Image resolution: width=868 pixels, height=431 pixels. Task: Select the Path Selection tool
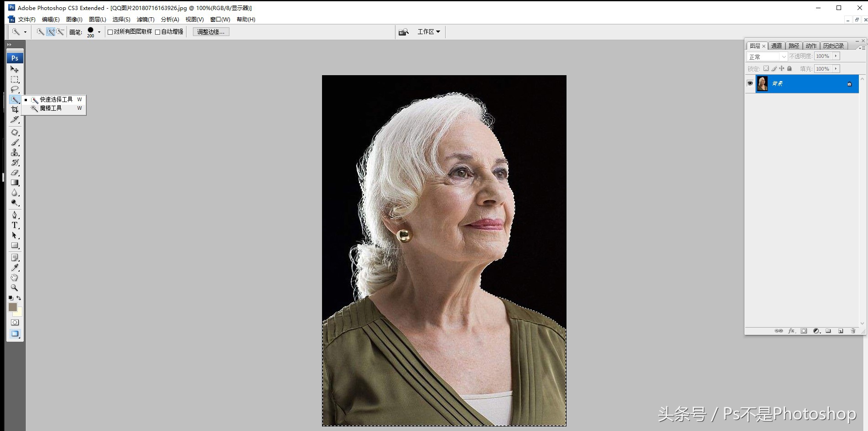click(x=15, y=235)
